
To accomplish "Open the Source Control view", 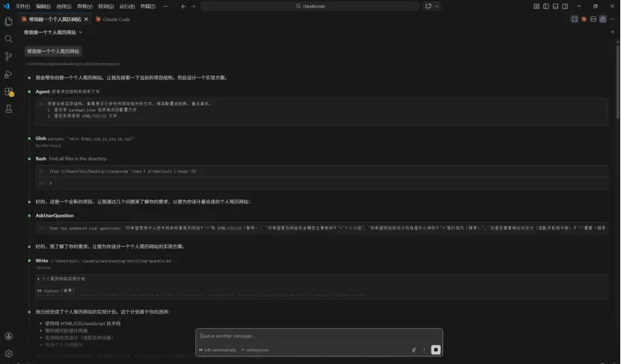I will [x=8, y=56].
